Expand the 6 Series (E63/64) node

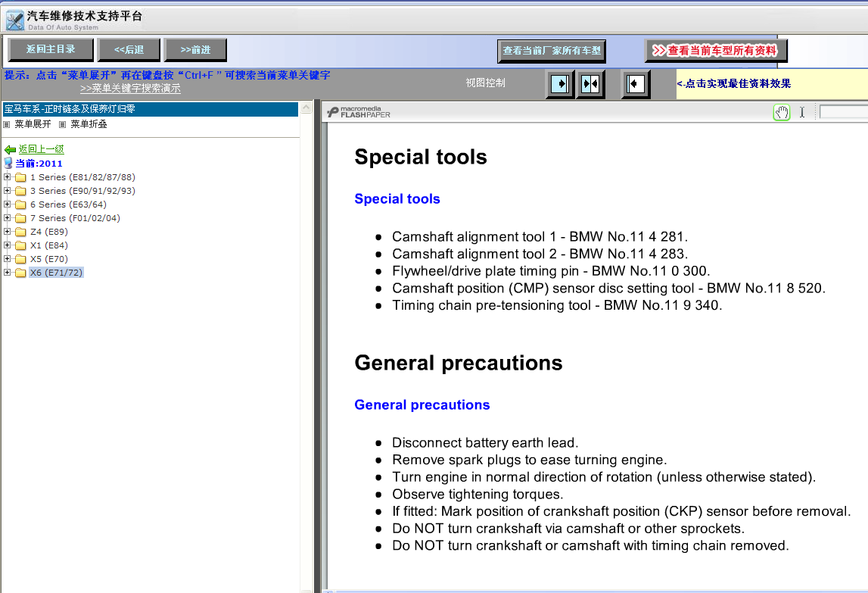[8, 204]
